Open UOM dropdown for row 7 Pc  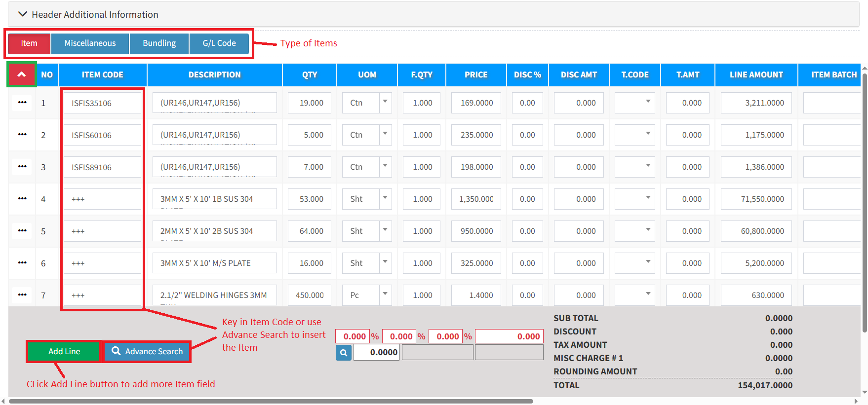pyautogui.click(x=385, y=295)
